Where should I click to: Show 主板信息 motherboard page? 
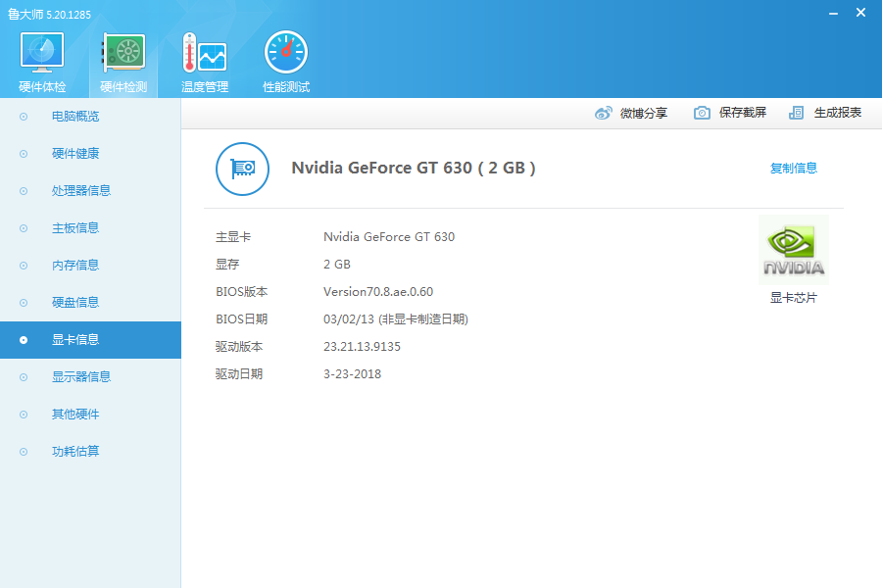pyautogui.click(x=75, y=228)
